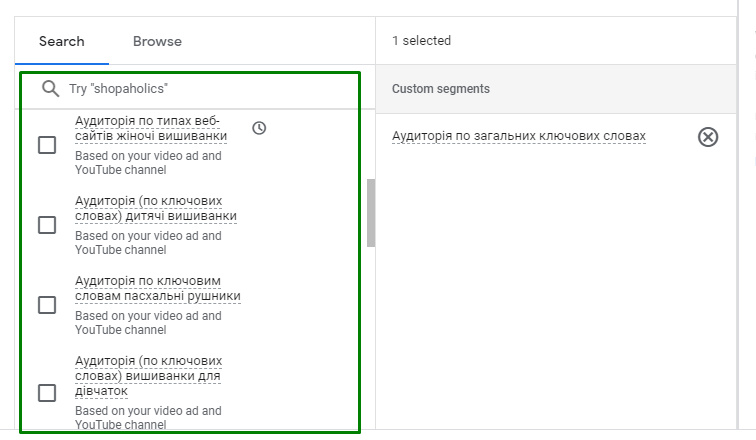
Task: Open selected segment 'Аудиторія по загальних ключових словах'
Action: (x=518, y=136)
